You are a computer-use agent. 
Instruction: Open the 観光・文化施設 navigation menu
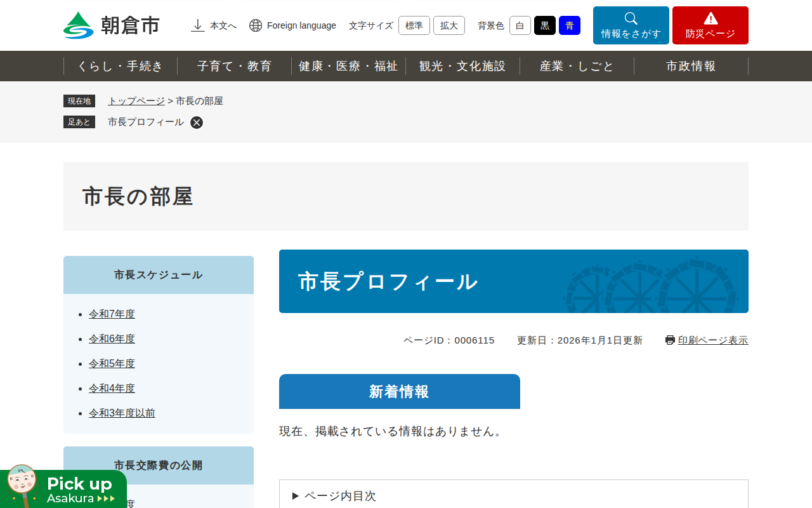click(462, 66)
